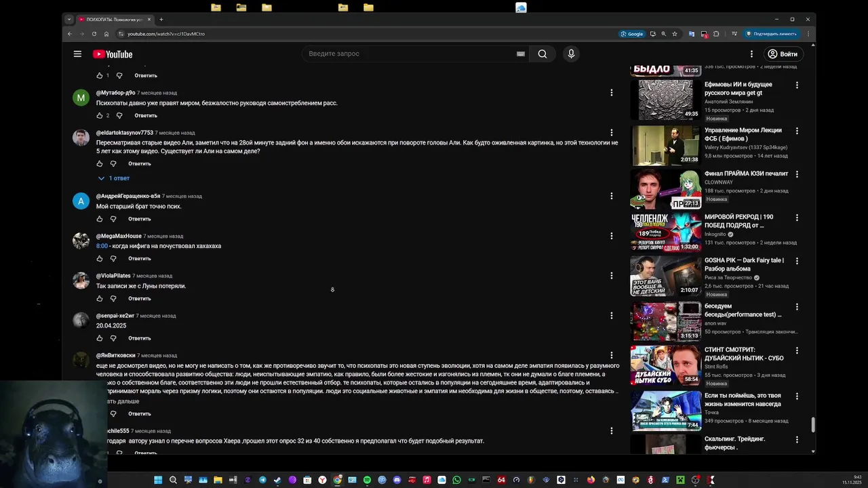Expand the '1 ответ' replies thread
Image resolution: width=868 pixels, height=488 pixels.
[x=113, y=178]
